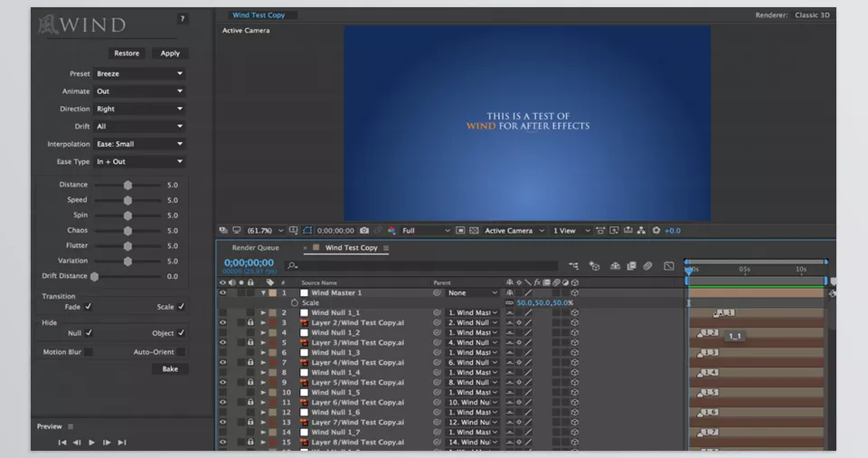Toggle draft 3D icon in timeline

click(595, 266)
